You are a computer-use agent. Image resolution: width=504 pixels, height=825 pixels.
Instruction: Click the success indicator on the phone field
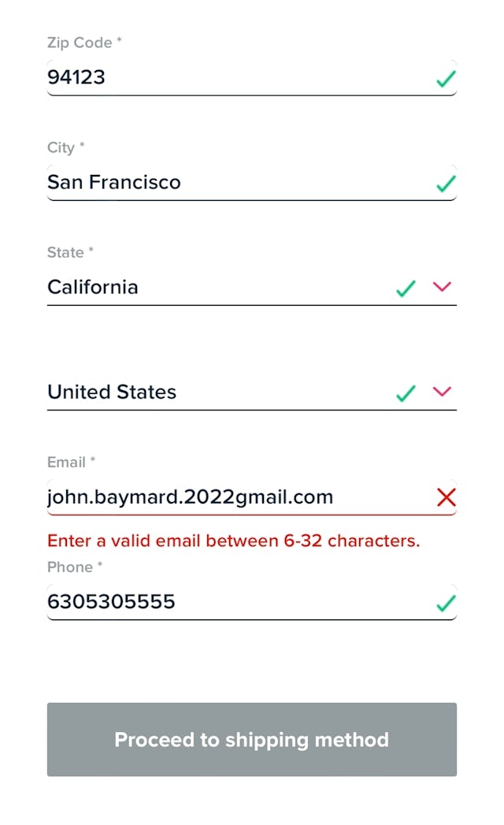tap(446, 602)
